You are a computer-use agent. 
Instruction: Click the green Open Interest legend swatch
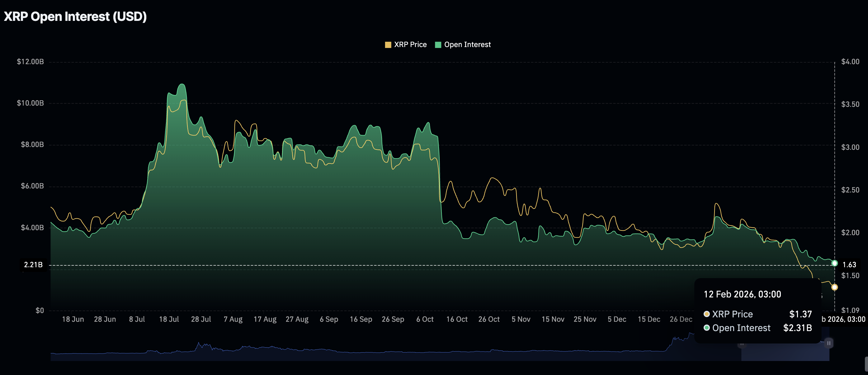[x=438, y=45]
